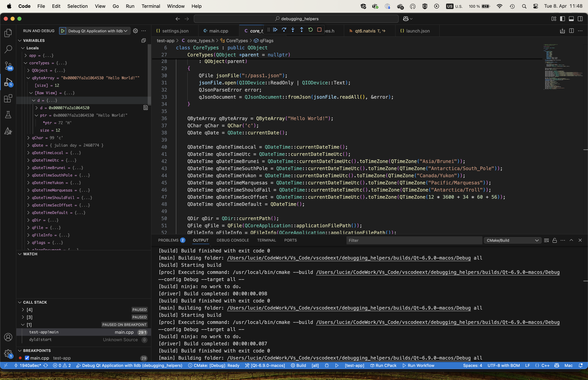Open notifications bell in status bar
The image size is (588, 380).
[x=581, y=365]
